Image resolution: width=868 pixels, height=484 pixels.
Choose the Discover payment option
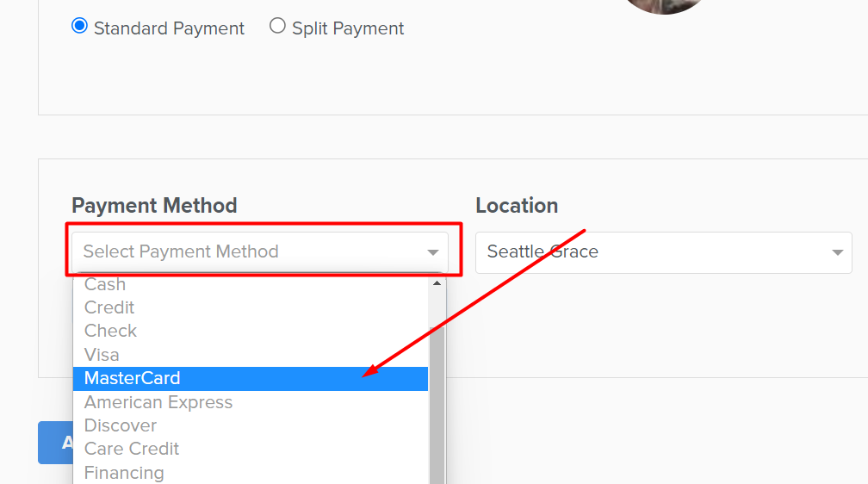251,425
